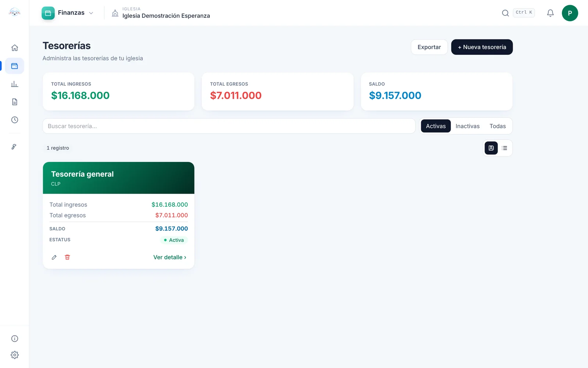
Task: Click the Nueva tesorería button
Action: click(x=482, y=47)
